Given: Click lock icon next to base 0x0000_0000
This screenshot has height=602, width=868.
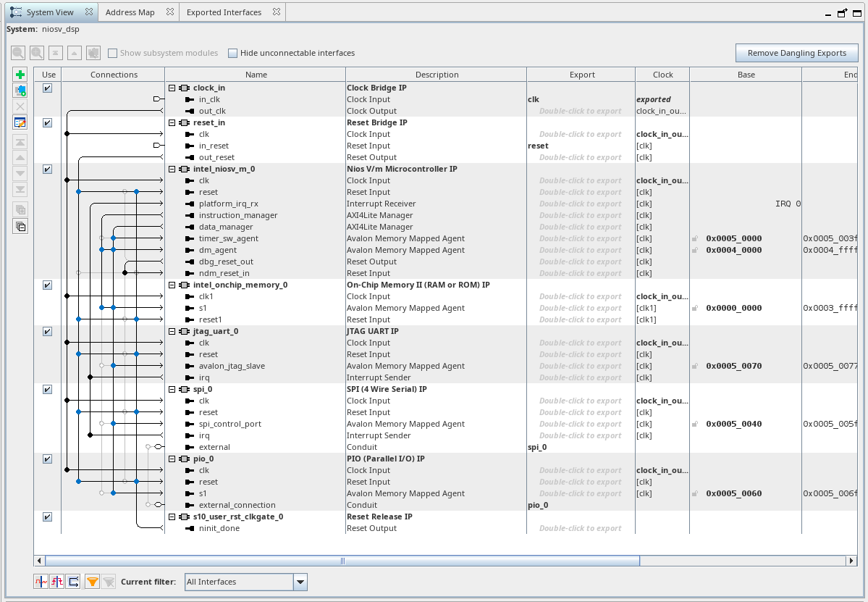Looking at the screenshot, I should point(695,308).
